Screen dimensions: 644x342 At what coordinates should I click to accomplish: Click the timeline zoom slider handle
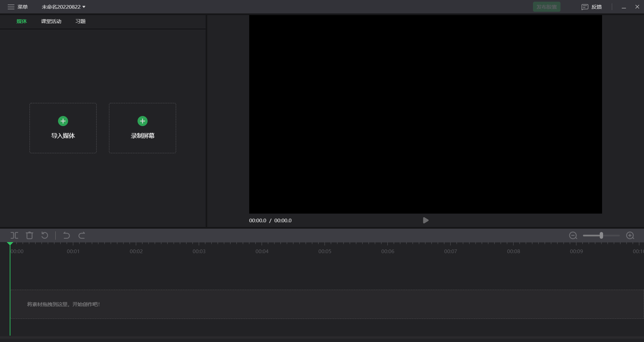(x=601, y=235)
